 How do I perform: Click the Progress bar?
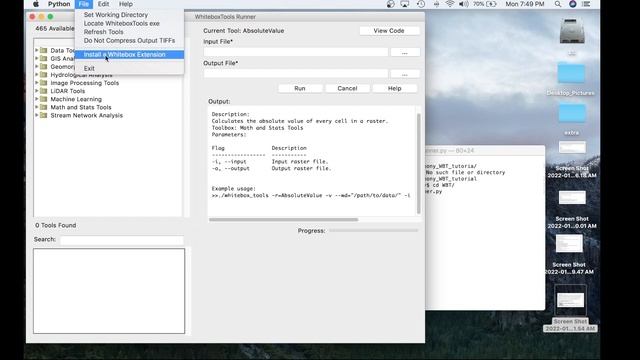tap(373, 231)
